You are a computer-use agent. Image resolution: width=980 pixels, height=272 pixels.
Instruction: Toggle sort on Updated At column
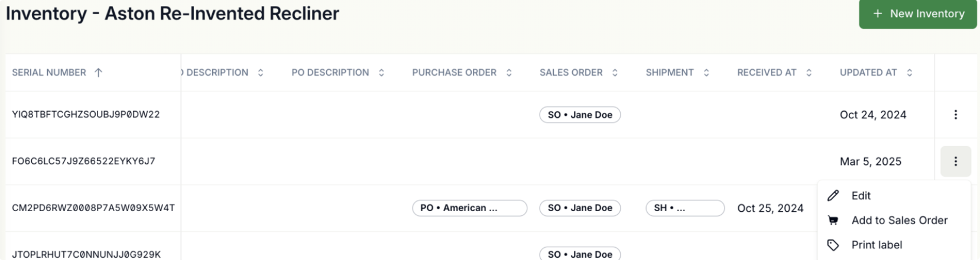(x=909, y=73)
